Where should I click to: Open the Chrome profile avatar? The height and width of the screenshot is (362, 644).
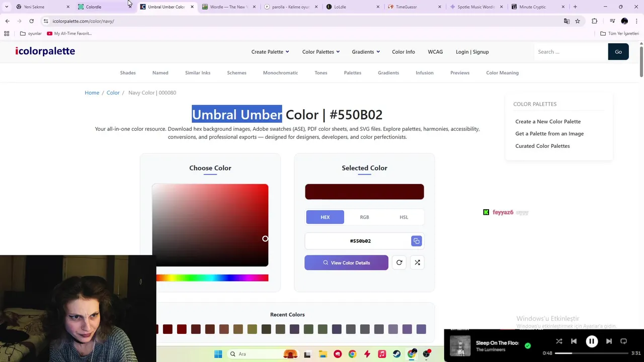coord(624,21)
